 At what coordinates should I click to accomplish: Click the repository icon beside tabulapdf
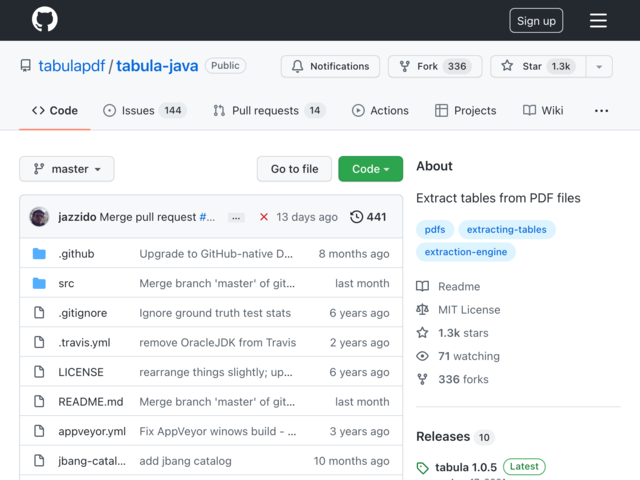(25, 66)
